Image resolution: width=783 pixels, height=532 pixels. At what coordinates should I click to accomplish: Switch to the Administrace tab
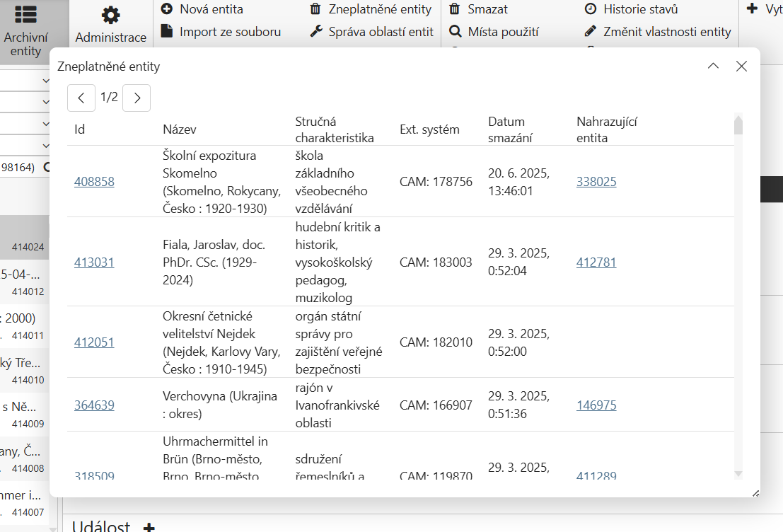click(110, 25)
